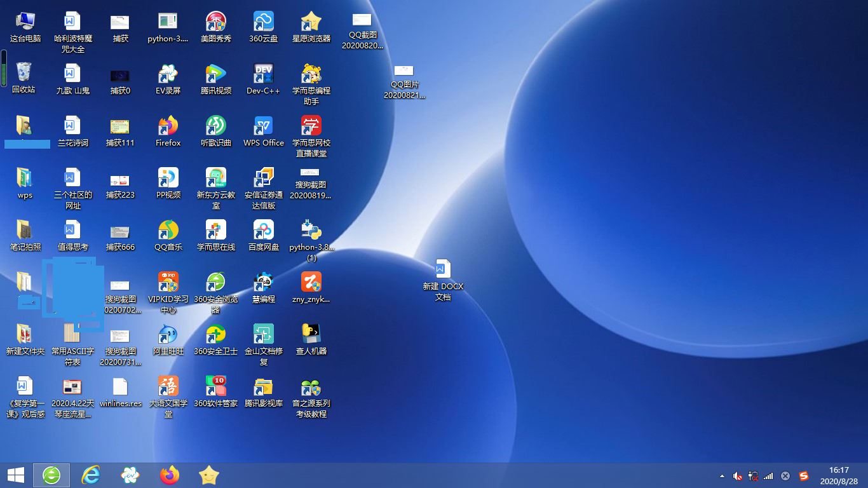The image size is (868, 488).
Task: Open the WPS Office shortcut
Action: 264,132
